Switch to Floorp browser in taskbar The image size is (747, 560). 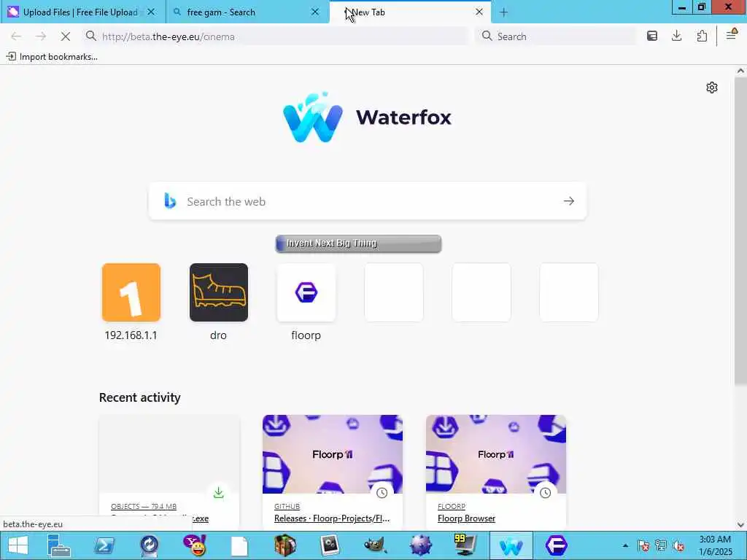[556, 545]
